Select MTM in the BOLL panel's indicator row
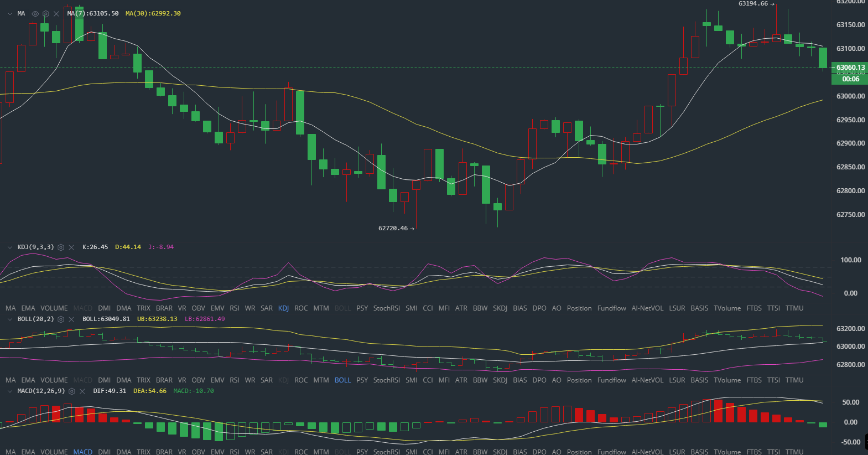The image size is (868, 455). point(321,380)
